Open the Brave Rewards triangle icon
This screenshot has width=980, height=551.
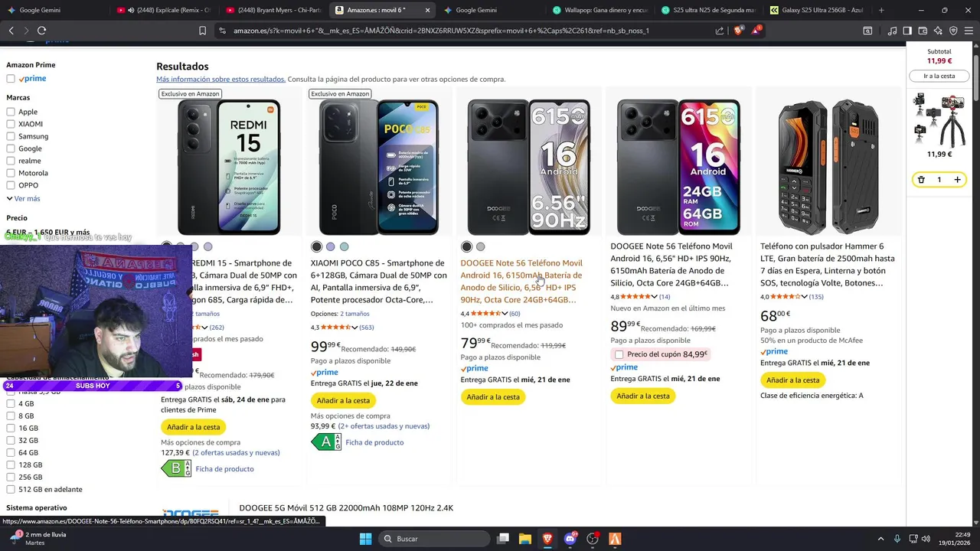pos(756,31)
